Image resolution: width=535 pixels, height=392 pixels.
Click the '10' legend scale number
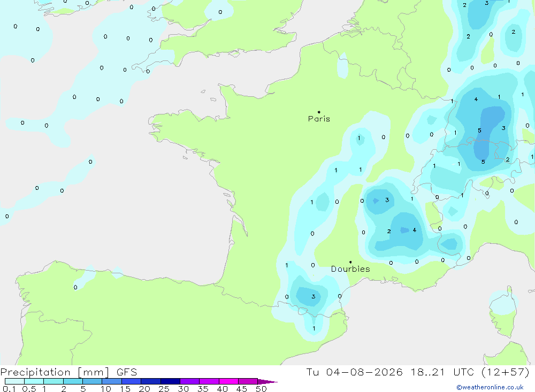point(106,389)
